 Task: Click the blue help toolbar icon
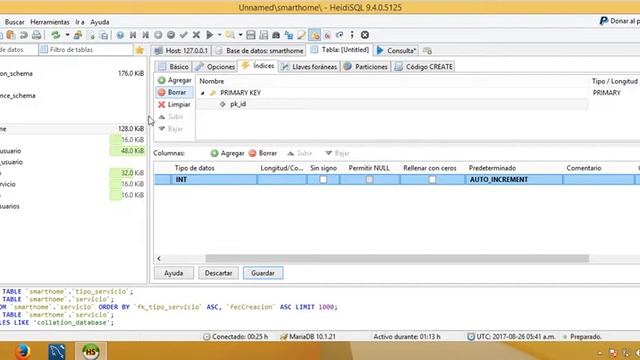pos(120,35)
